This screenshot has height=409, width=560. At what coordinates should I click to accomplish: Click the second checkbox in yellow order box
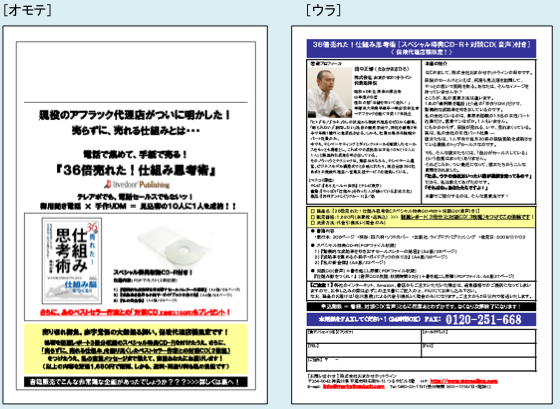(313, 217)
